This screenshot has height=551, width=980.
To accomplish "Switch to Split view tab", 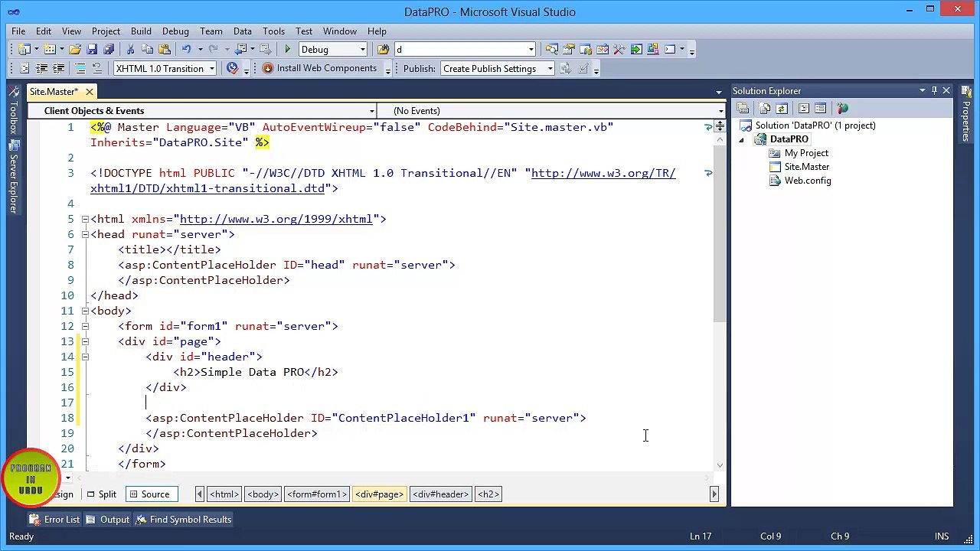I will (101, 494).
